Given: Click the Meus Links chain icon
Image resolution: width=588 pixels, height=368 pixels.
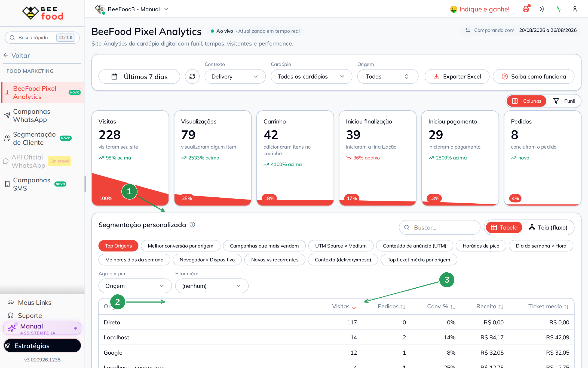Looking at the screenshot, I should [x=11, y=302].
